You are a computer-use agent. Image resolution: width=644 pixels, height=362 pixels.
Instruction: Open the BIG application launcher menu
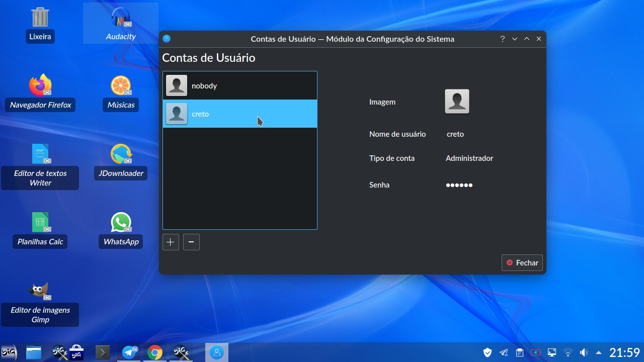click(x=10, y=352)
